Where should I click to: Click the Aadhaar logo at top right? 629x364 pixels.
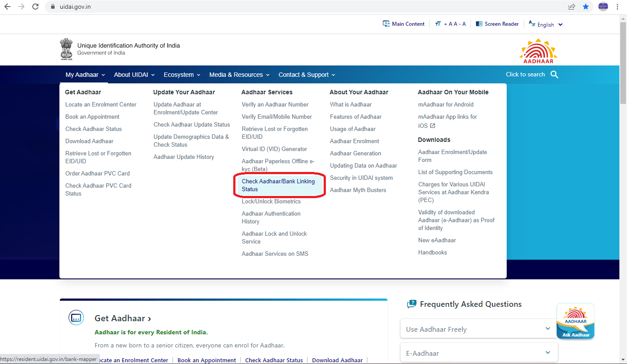click(x=539, y=51)
